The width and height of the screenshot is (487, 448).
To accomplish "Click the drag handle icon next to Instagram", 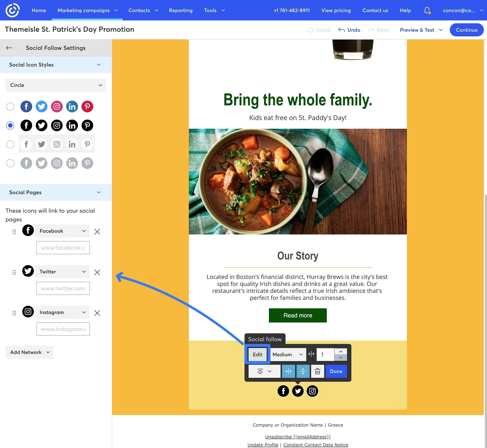I will click(14, 313).
